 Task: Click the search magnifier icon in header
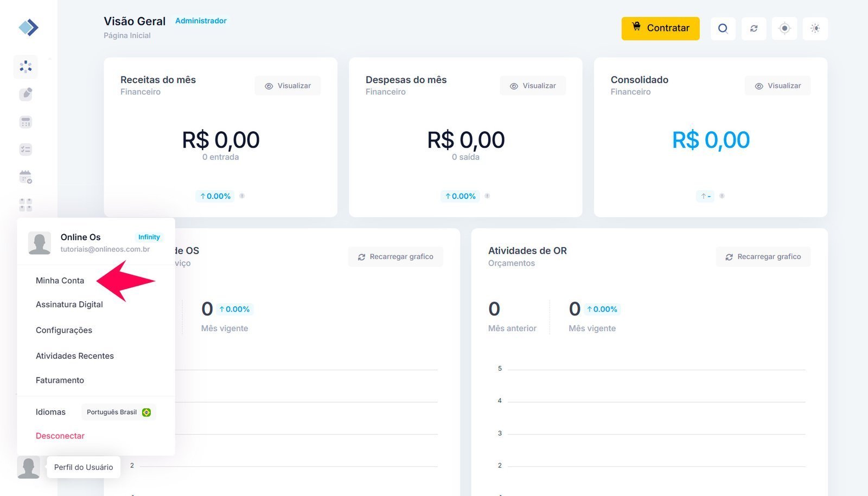(723, 28)
